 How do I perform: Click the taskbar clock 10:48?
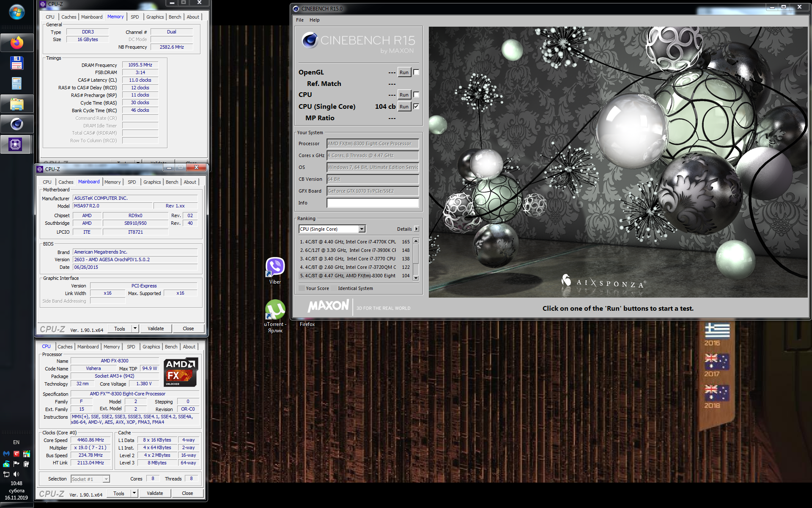[x=16, y=483]
